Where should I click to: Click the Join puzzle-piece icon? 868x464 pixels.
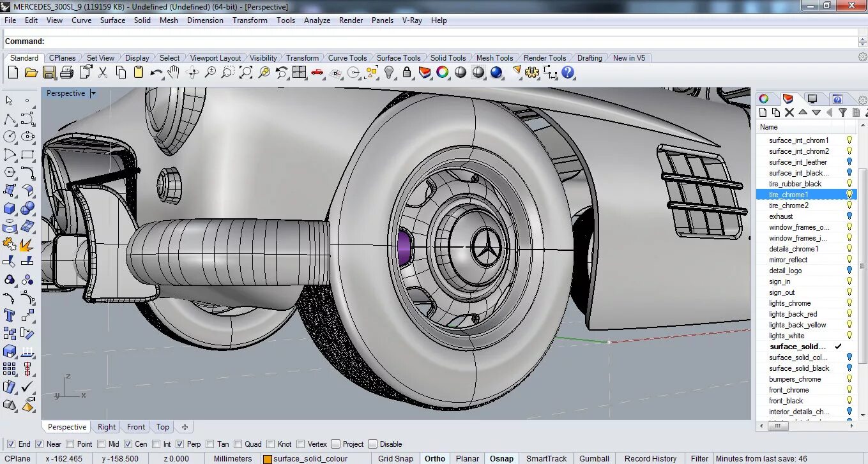[x=9, y=244]
